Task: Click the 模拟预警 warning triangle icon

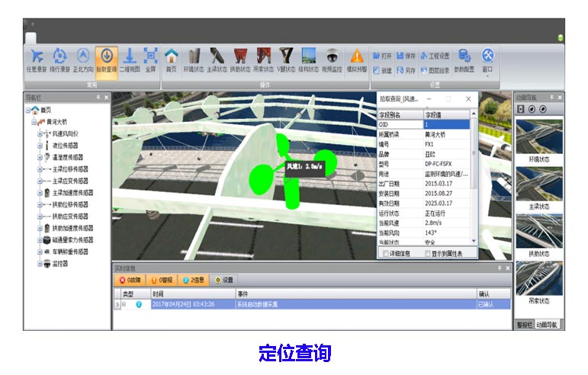Action: click(356, 58)
